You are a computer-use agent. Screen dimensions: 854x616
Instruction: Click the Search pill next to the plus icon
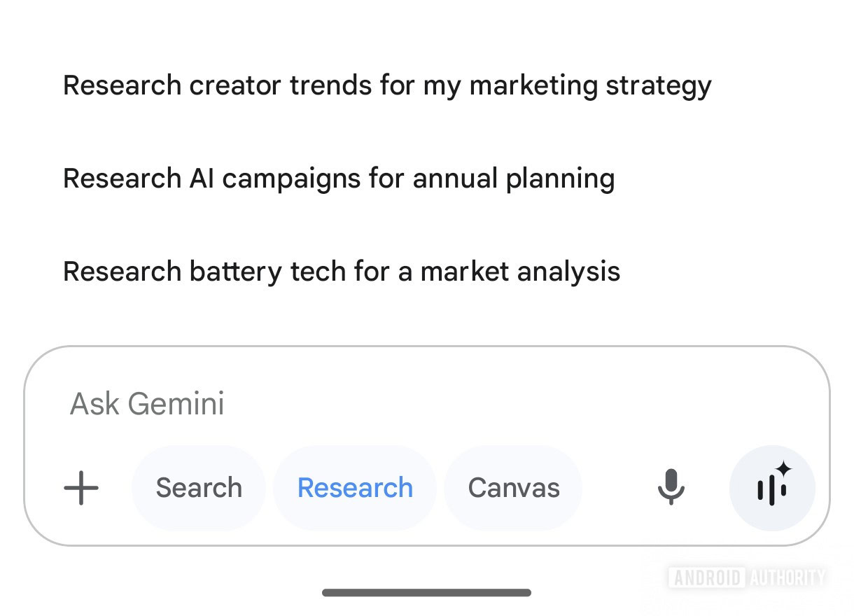pos(199,488)
